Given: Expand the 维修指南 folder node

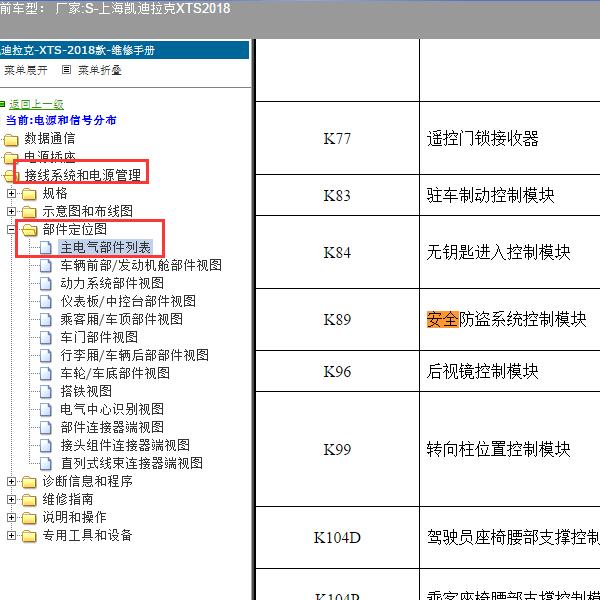Looking at the screenshot, I should (11, 499).
